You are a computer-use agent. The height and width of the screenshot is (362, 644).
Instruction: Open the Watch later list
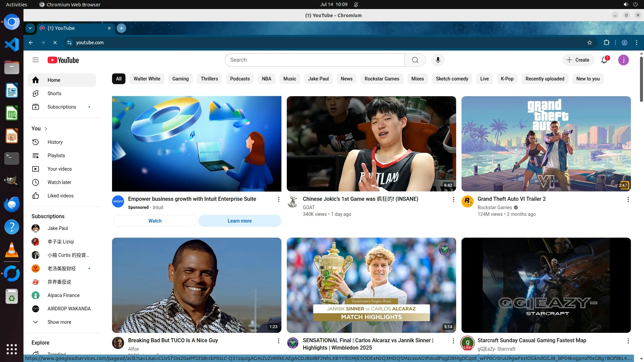coord(59,182)
